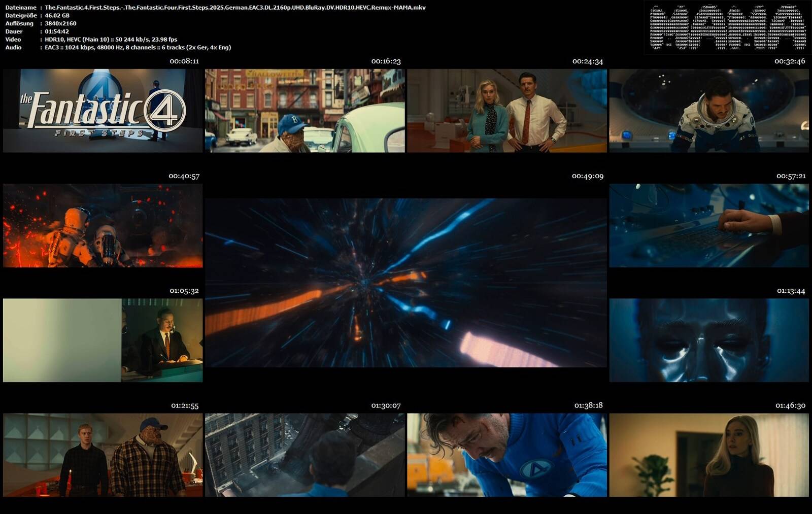The height and width of the screenshot is (514, 812).
Task: Click the 01:13:44 timestamp
Action: (x=791, y=291)
